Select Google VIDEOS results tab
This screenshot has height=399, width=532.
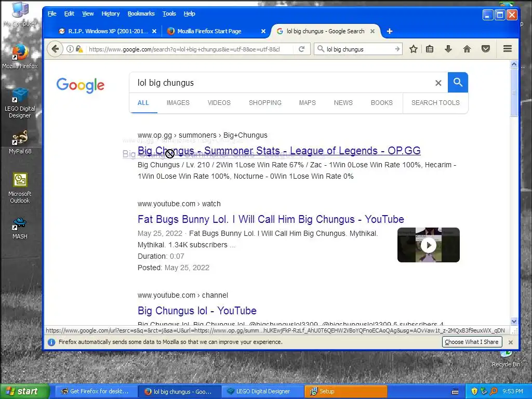[x=219, y=103]
